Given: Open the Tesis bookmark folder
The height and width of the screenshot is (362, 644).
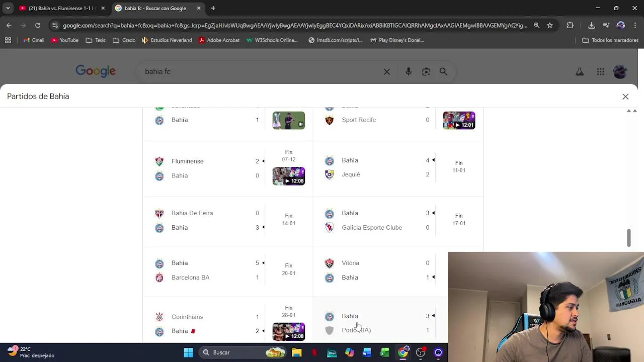Looking at the screenshot, I should [96, 40].
